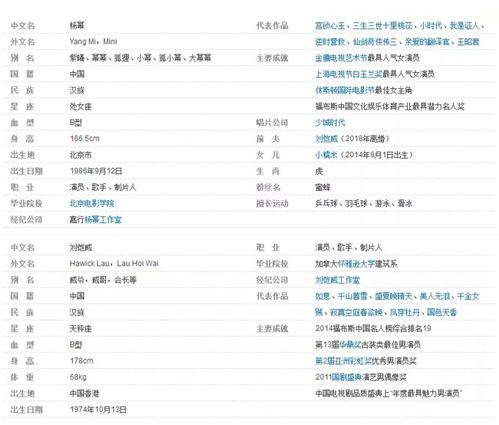
Task: Click the 第2届亚洲彩虹奖 link
Action: pyautogui.click(x=343, y=361)
